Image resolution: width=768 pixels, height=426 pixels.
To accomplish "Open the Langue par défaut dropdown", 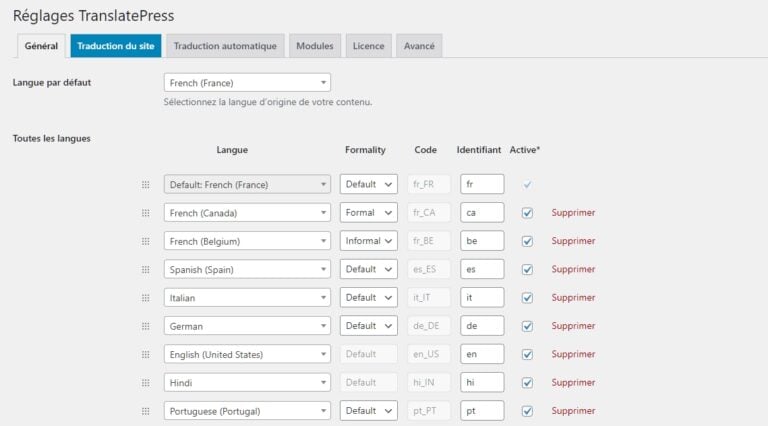I will coord(247,83).
